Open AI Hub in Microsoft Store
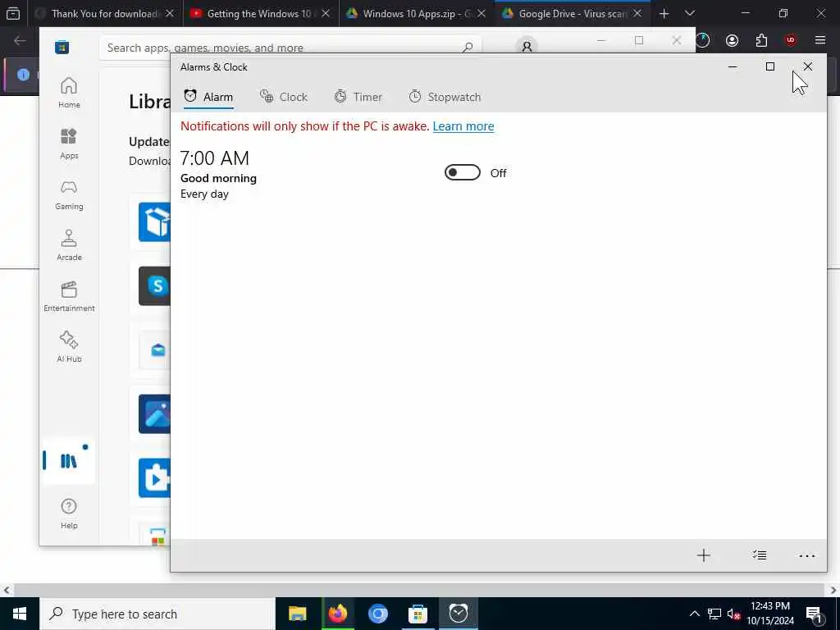This screenshot has width=840, height=630. click(69, 347)
